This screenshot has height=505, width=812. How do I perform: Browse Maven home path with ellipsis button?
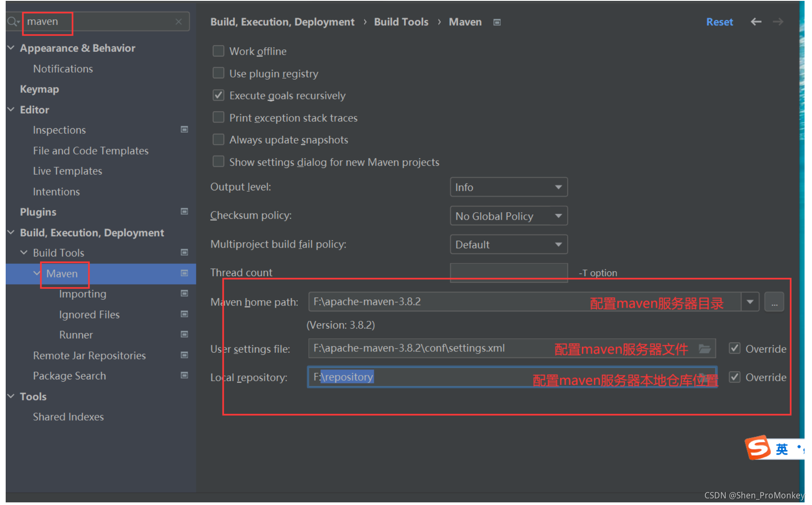(x=774, y=302)
